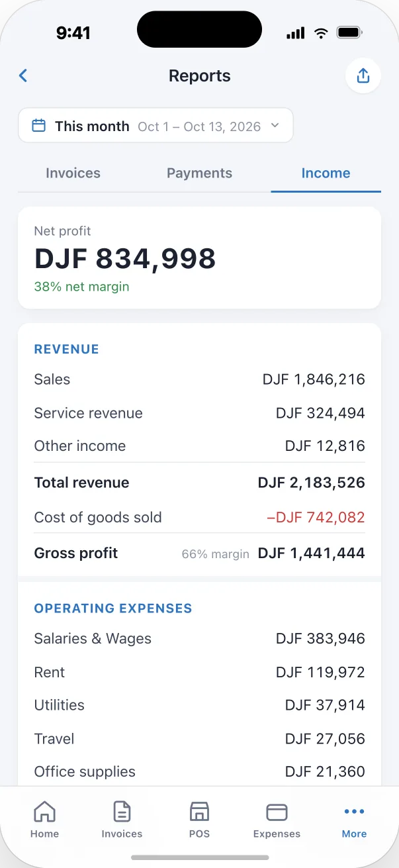Click the calendar icon in date selector
Image resolution: width=399 pixels, height=868 pixels.
39,126
